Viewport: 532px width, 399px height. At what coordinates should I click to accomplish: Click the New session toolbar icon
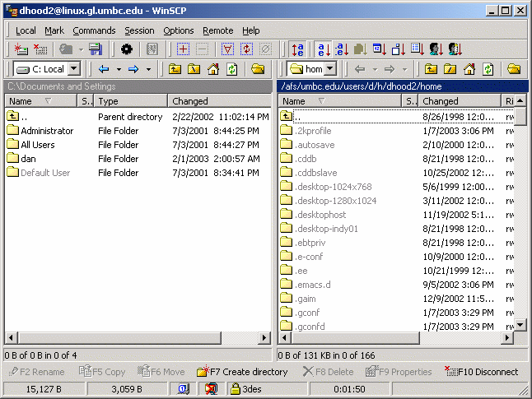tap(21, 49)
